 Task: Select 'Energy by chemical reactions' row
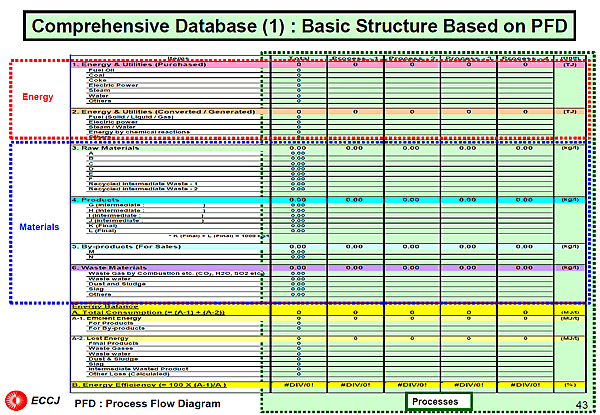139,132
